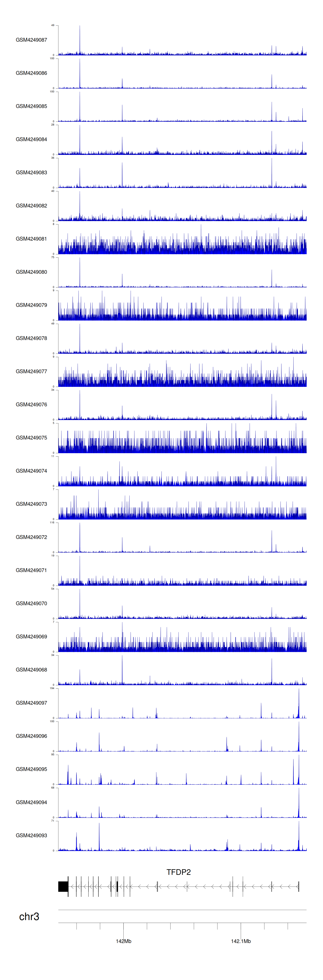Viewport: 323px width, 980px height.
Task: Select the GSM4249097 track label
Action: tap(31, 703)
